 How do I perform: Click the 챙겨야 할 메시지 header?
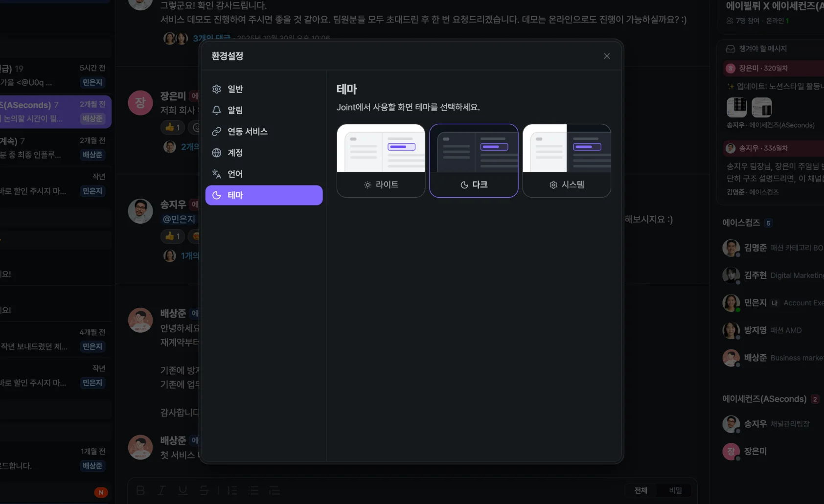point(763,48)
